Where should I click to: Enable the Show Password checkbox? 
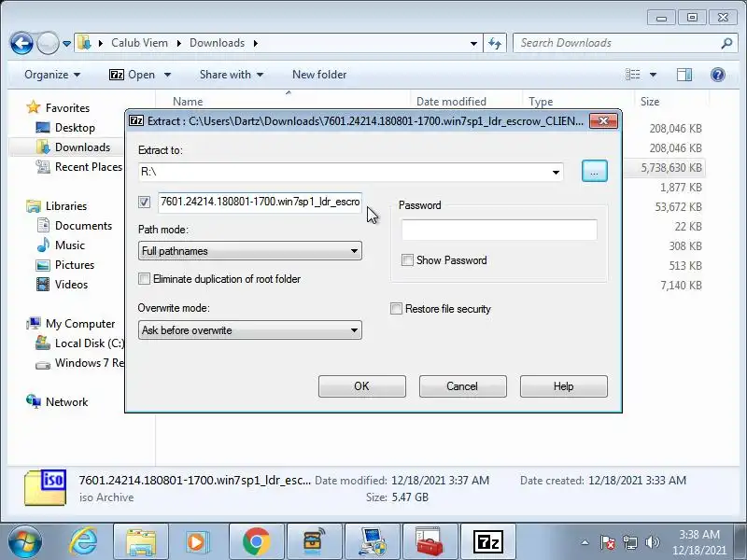pos(407,260)
